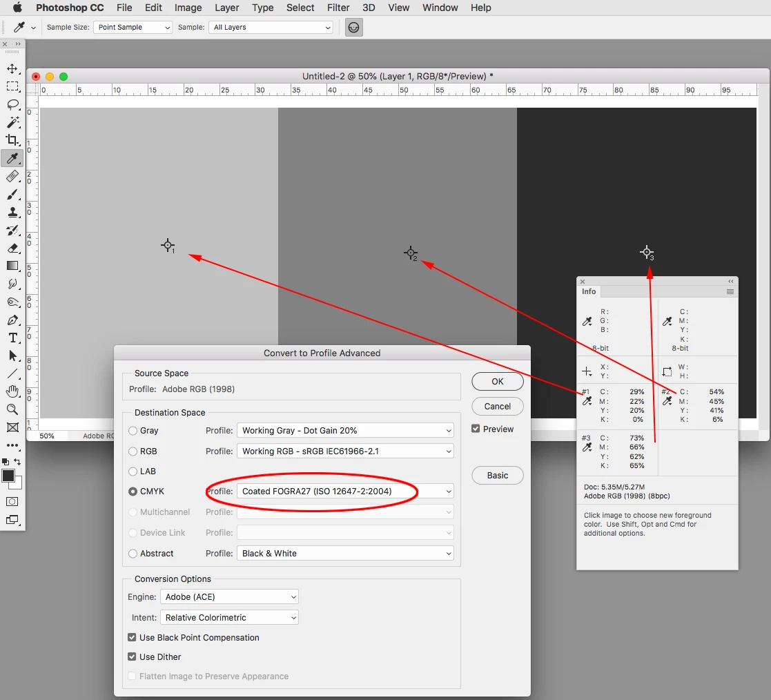Toggle the Use Dither checkbox
The width and height of the screenshot is (771, 700).
[x=132, y=657]
